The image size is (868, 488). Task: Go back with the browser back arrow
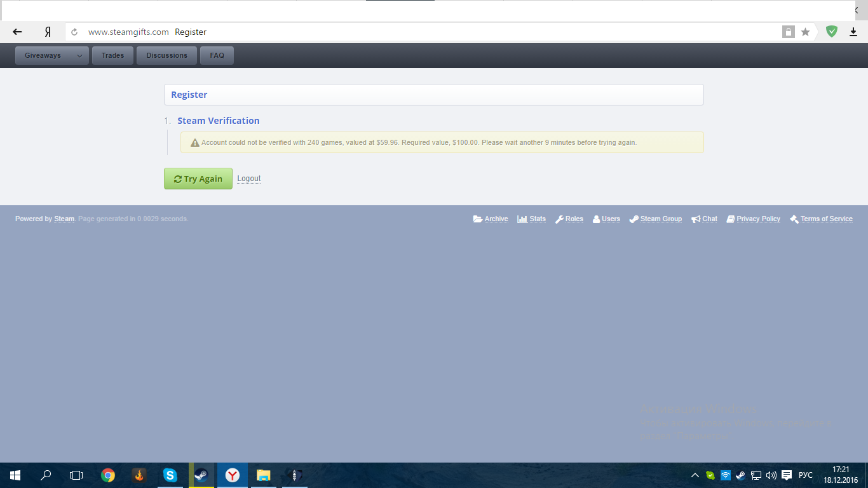coord(17,32)
